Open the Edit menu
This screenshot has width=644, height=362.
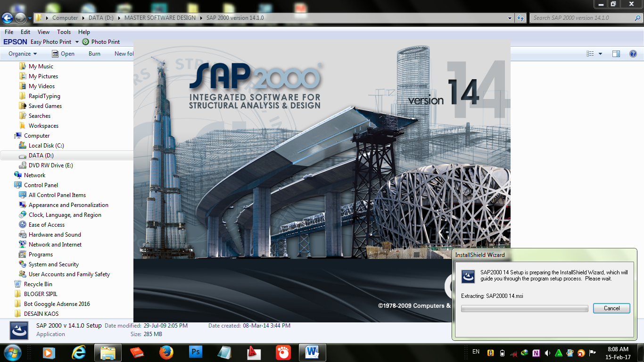coord(25,32)
